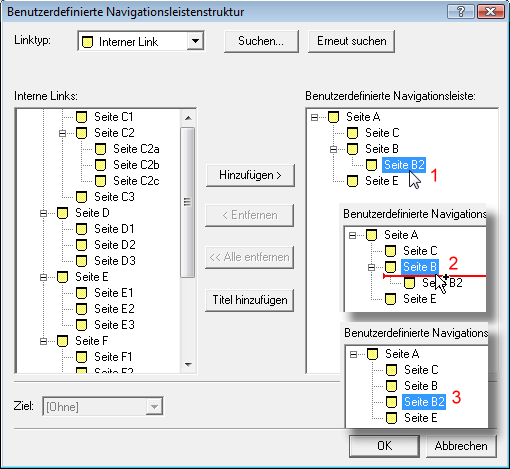Open the Linktyp dropdown list
Screen dimensions: 510x469
195,41
